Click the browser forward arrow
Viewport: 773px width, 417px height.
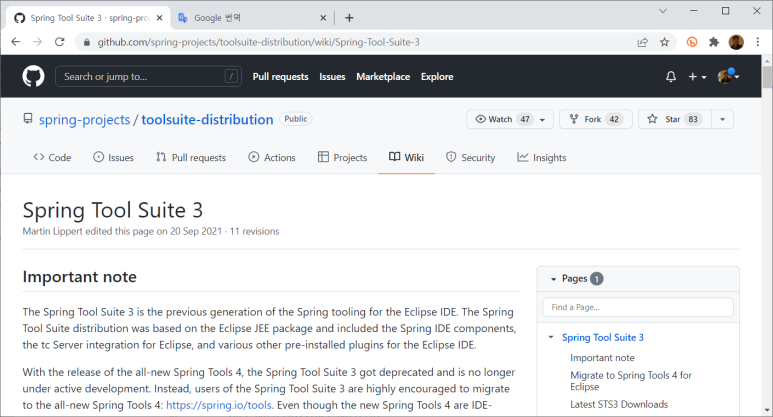[x=37, y=42]
